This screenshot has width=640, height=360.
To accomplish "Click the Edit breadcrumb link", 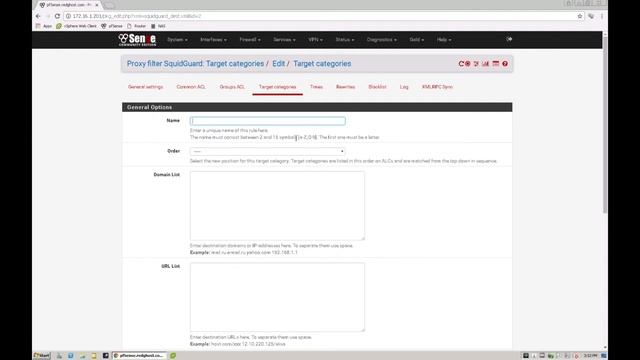I will [x=278, y=64].
